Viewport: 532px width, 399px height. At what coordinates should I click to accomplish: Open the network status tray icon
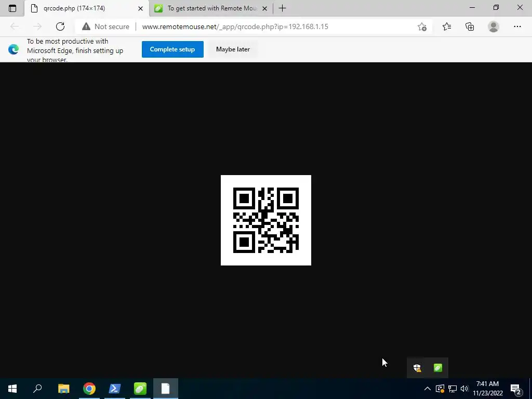(453, 389)
